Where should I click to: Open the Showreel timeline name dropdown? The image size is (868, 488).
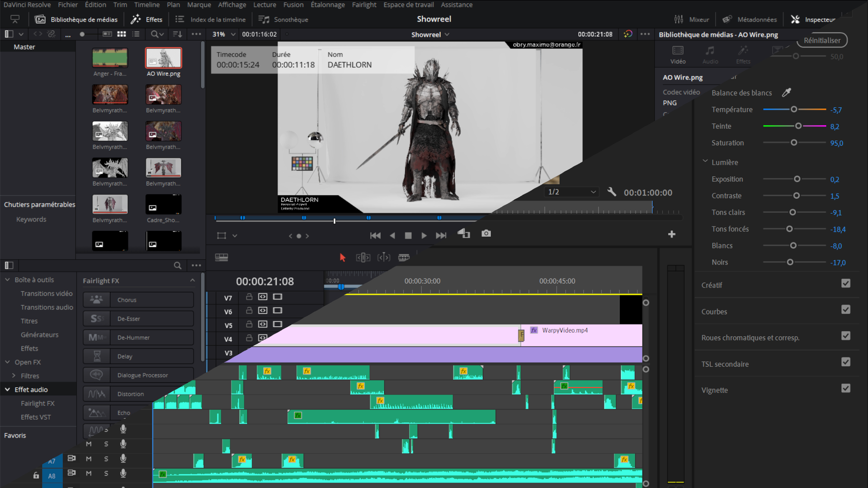(x=430, y=34)
